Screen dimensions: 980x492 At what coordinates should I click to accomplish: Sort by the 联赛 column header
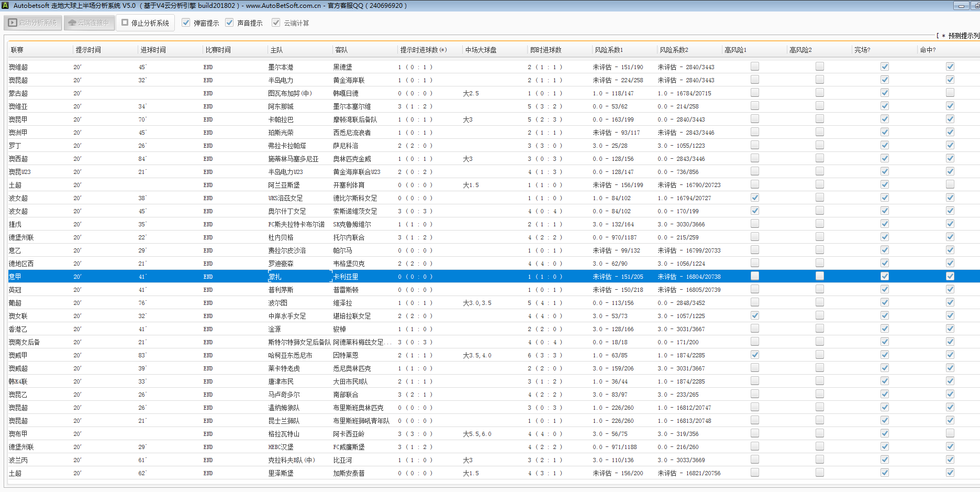click(17, 50)
